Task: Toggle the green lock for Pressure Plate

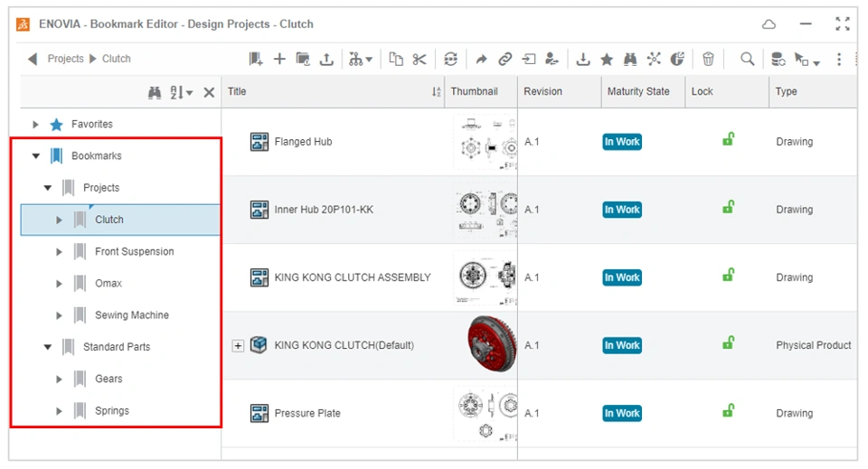Action: point(728,411)
